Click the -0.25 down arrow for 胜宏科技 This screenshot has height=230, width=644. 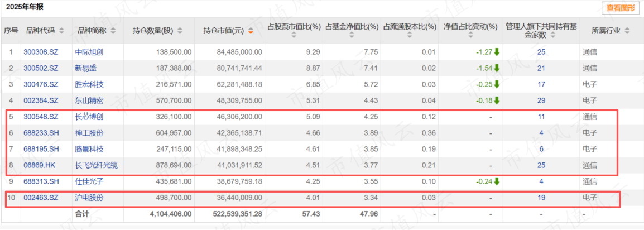(497, 84)
